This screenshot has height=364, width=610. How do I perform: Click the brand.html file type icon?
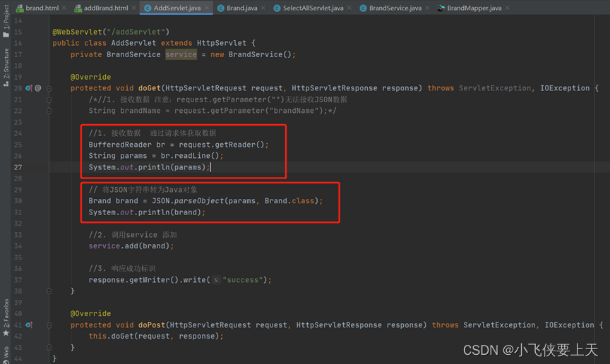coord(20,8)
